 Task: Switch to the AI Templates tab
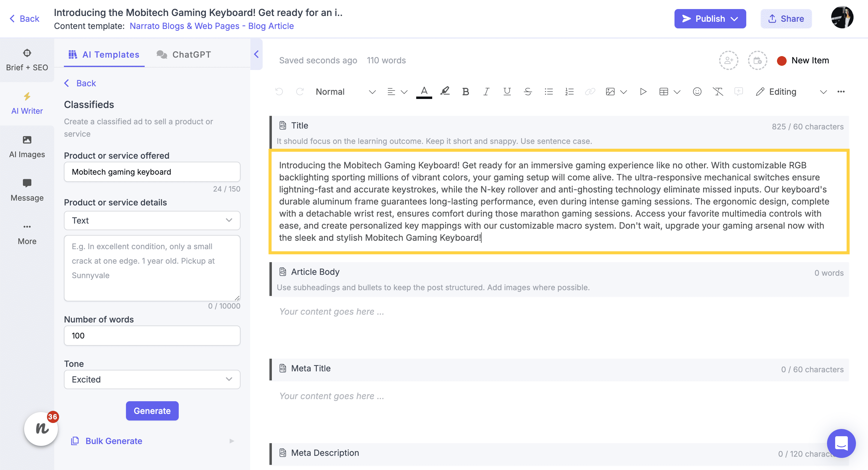pos(104,54)
